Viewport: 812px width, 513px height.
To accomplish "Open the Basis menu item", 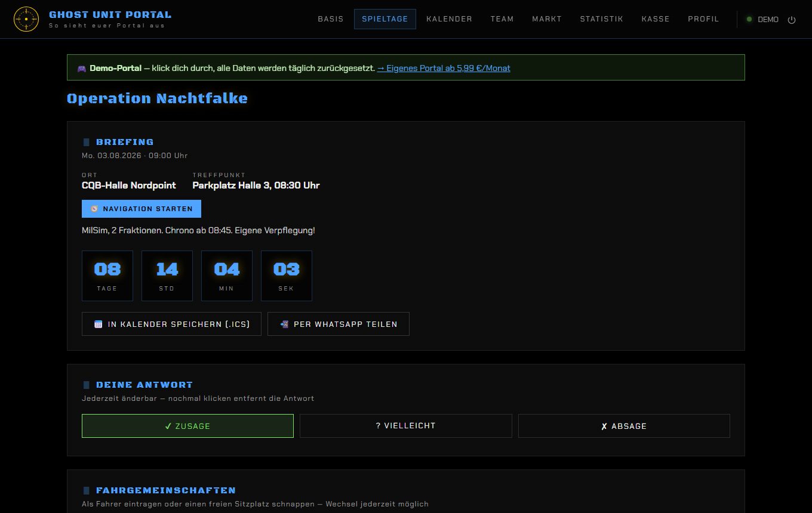I will [x=331, y=19].
